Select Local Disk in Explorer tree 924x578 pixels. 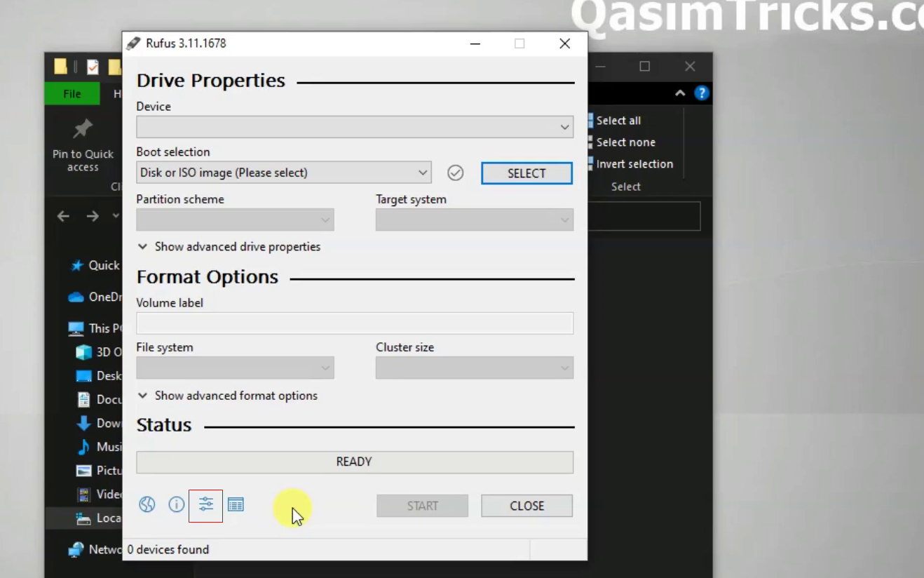click(x=98, y=518)
